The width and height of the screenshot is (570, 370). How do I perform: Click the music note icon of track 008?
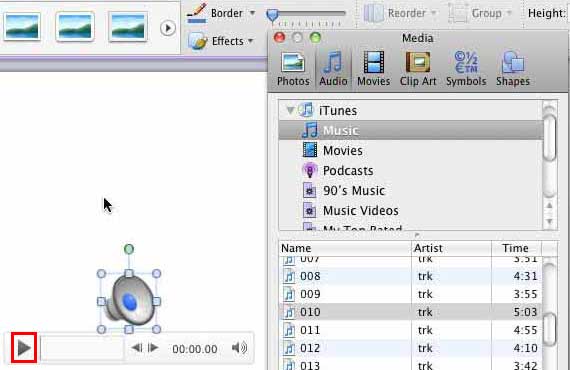(289, 276)
